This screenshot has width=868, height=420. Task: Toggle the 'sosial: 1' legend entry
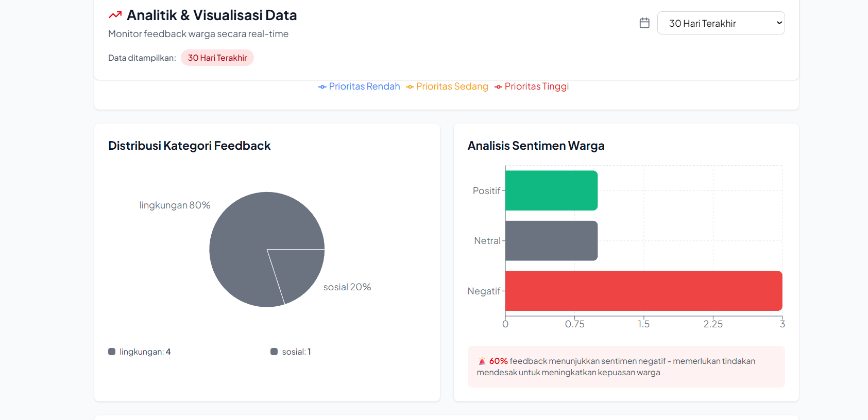point(291,352)
